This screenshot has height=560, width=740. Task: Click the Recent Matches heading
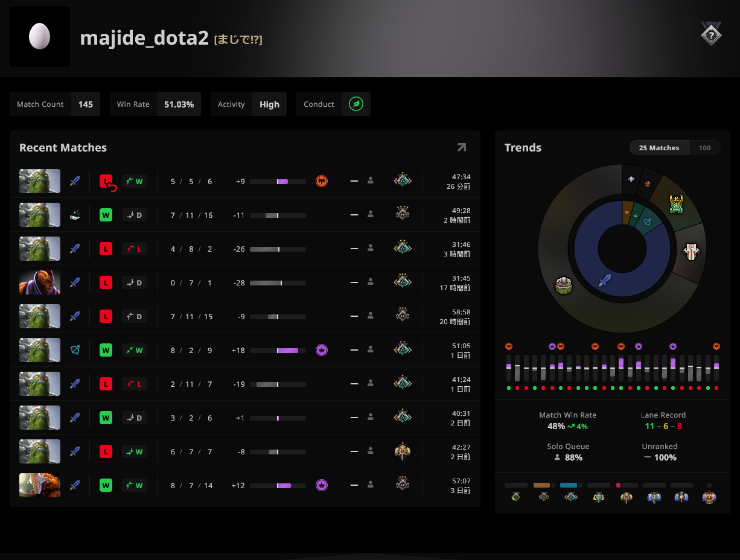(x=63, y=148)
